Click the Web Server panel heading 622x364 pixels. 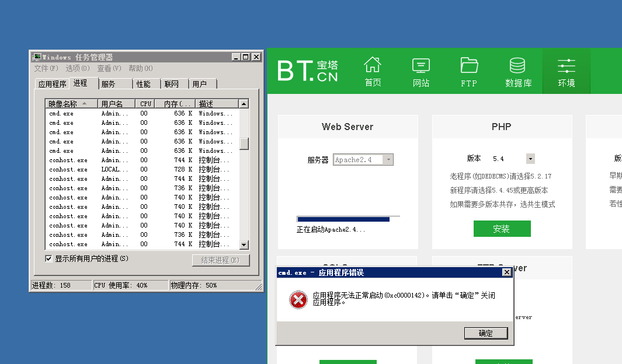point(348,127)
